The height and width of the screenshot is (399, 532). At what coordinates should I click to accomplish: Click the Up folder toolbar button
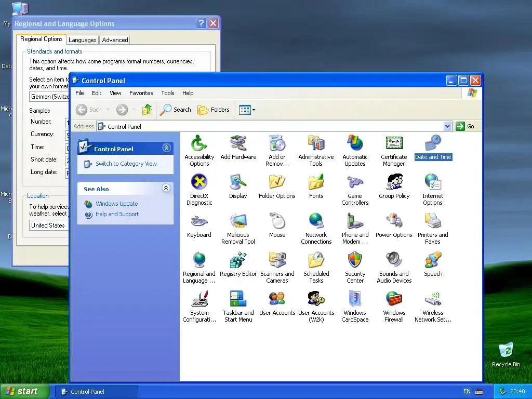click(147, 110)
